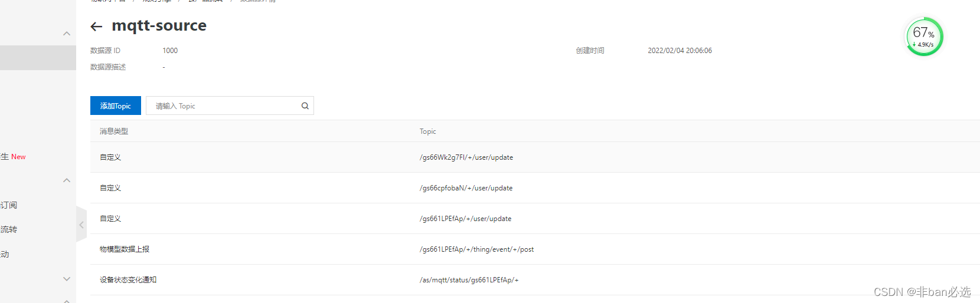Click the creation time 2022/02/04 20:06:06
This screenshot has height=303, width=980.
click(680, 51)
